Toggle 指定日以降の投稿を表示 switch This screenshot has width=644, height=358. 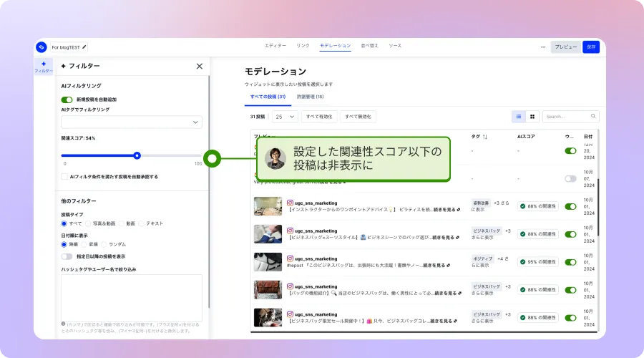[x=67, y=256]
